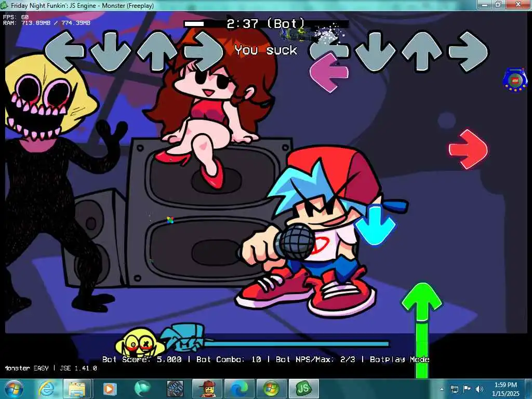The image size is (532, 399).
Task: Click the "Bot Combo: 10" text
Action: [229, 360]
